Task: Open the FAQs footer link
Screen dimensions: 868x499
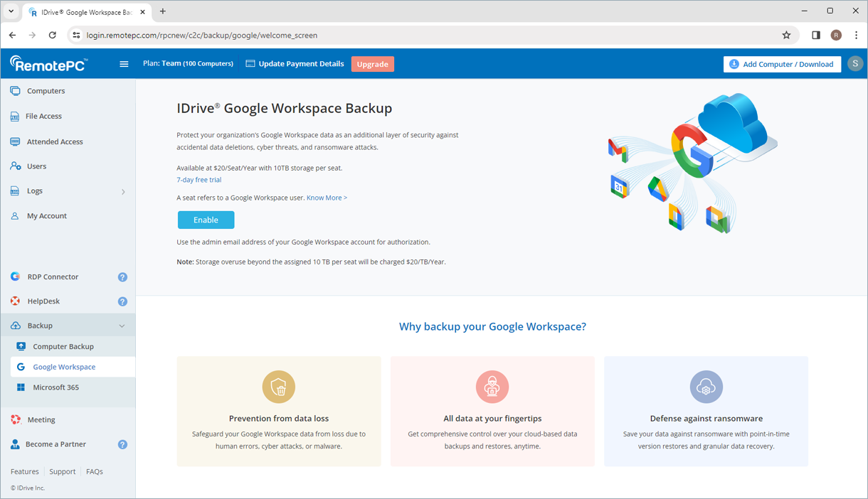Action: tap(95, 471)
